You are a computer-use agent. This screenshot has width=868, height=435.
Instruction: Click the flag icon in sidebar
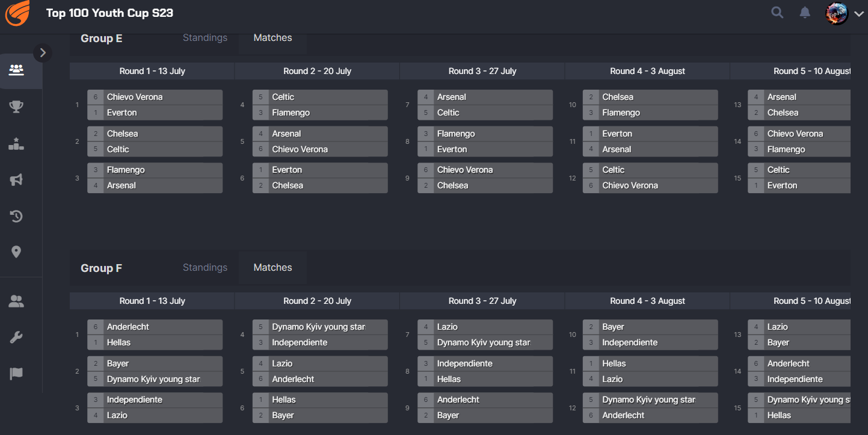coord(16,374)
